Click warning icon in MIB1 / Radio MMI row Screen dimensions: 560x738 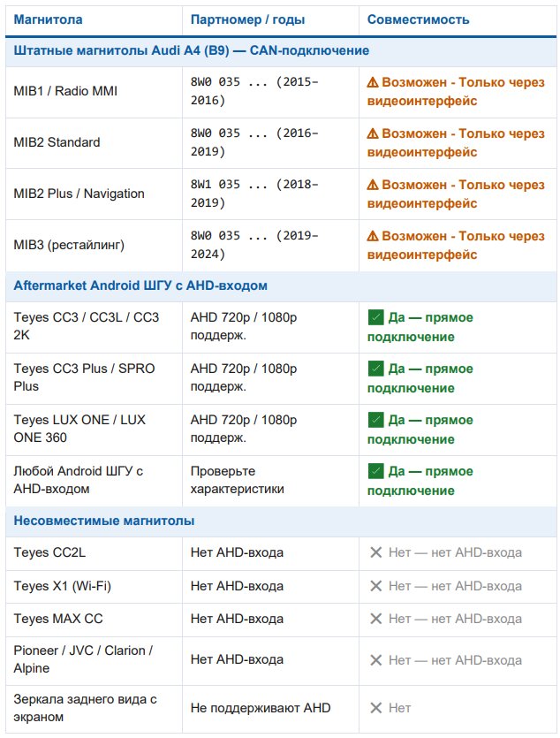[373, 82]
